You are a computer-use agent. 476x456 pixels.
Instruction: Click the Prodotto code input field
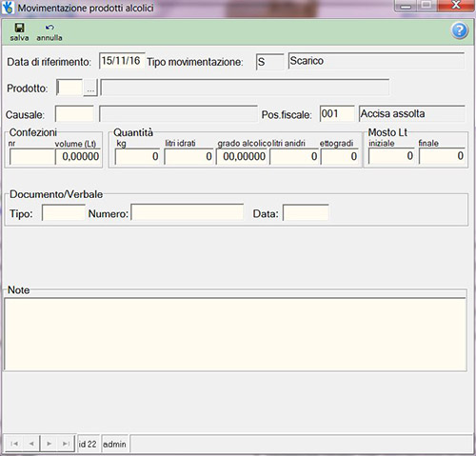(69, 88)
